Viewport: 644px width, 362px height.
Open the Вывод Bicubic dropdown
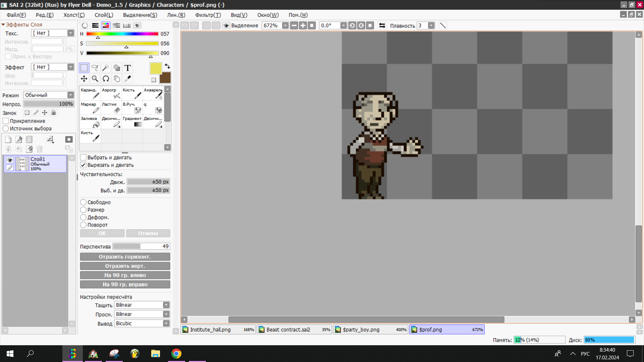166,323
